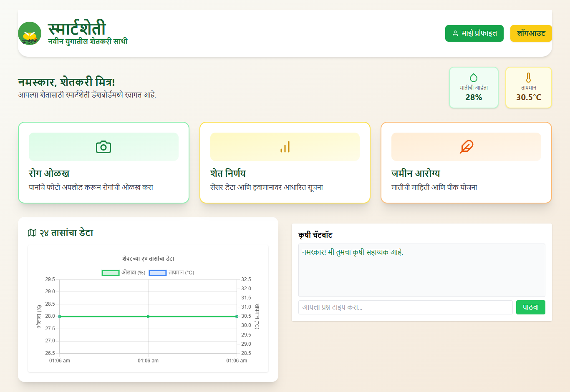
Task: Click the bar chart icon on शेत निर्णय card
Action: 285,146
